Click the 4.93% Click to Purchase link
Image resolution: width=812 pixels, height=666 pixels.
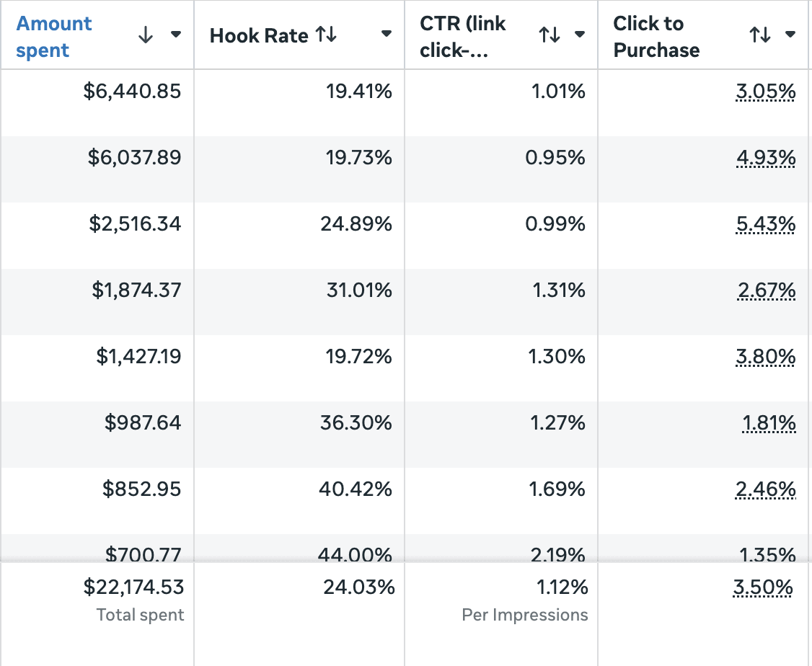coord(766,158)
